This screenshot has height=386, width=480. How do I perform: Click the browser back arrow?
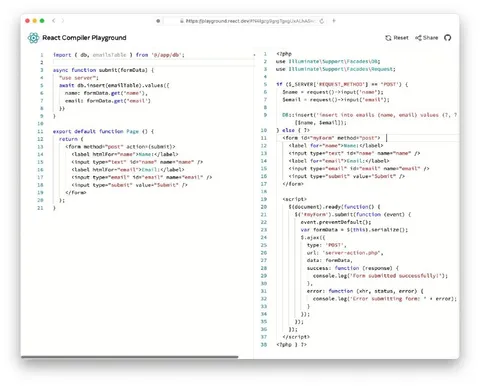54,21
